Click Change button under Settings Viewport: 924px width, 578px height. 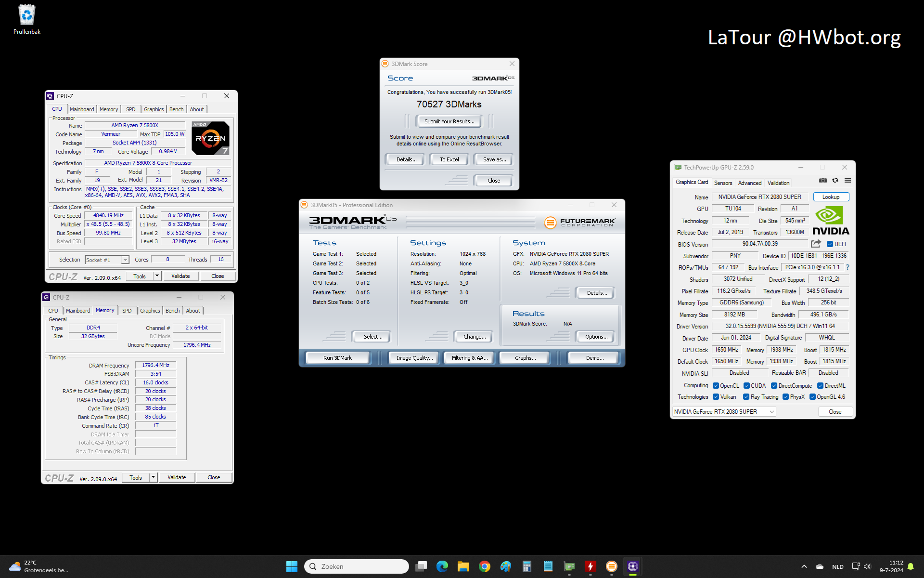pyautogui.click(x=475, y=337)
